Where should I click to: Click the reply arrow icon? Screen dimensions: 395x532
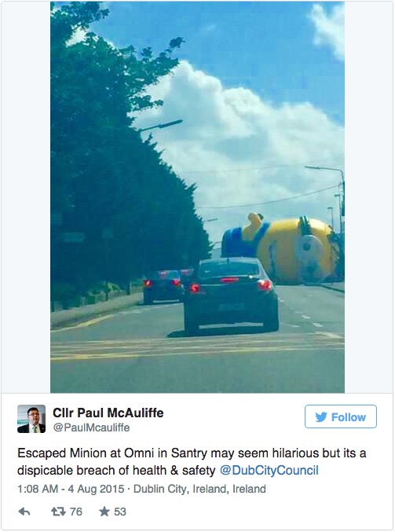(24, 512)
